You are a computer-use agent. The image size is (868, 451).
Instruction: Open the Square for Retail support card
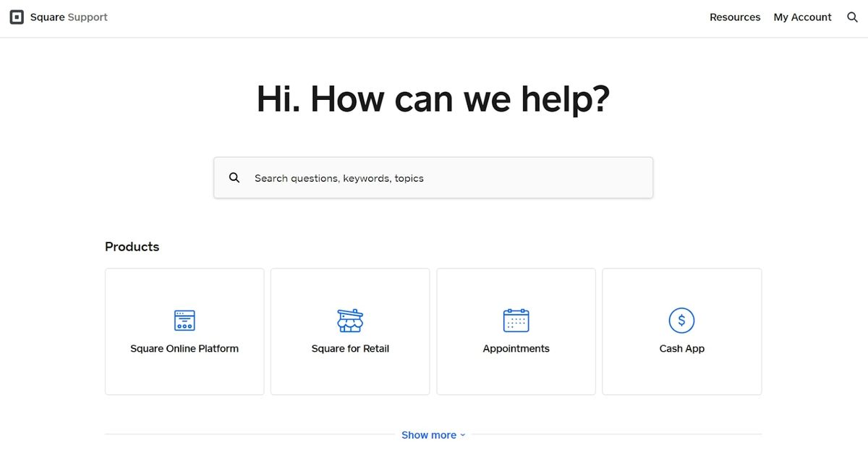(x=350, y=331)
